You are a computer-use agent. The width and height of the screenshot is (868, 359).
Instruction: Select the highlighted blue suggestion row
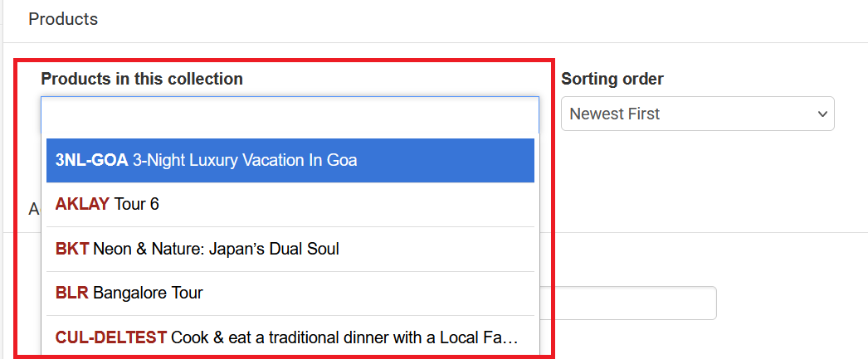click(290, 160)
